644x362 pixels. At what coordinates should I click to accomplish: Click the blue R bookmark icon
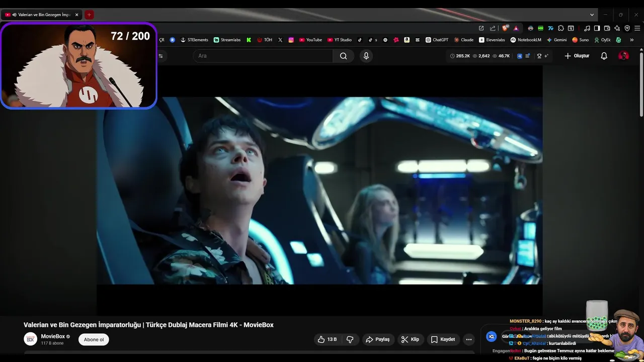pos(173,40)
